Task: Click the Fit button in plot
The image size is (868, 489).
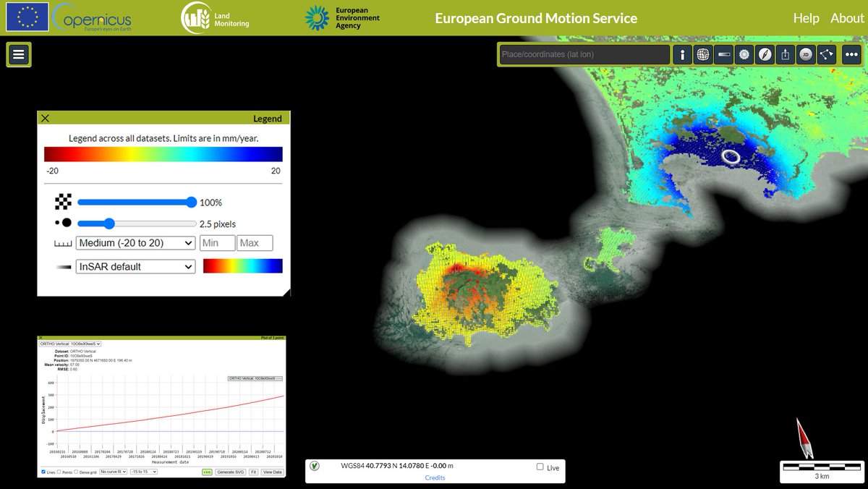Action: pos(253,472)
